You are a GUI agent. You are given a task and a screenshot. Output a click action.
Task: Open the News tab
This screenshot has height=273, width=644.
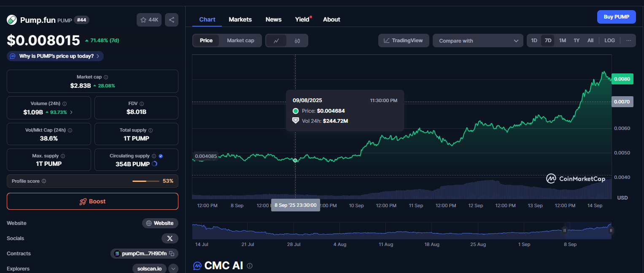pos(273,19)
